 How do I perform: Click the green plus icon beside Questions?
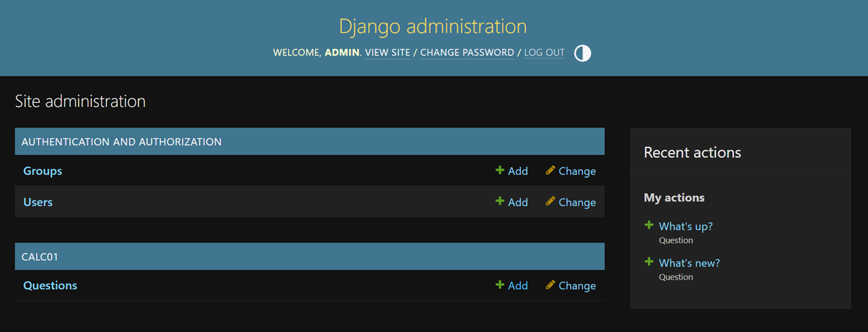[500, 285]
